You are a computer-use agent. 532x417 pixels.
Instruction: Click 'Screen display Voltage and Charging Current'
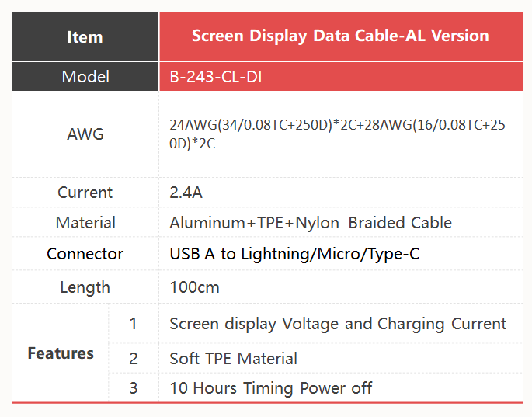pos(338,324)
